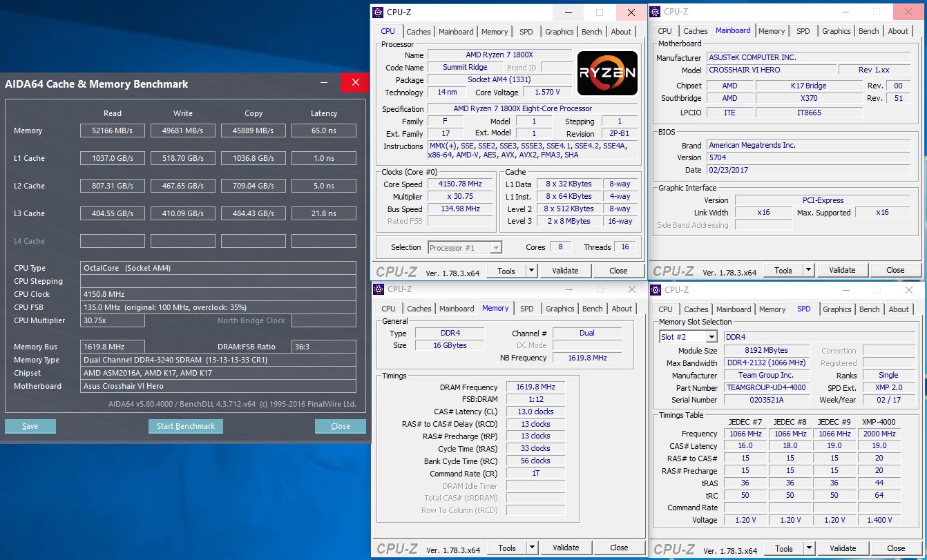Screen dimensions: 927x560
Task: Click Close button in Memory tab window
Action: pos(619,548)
